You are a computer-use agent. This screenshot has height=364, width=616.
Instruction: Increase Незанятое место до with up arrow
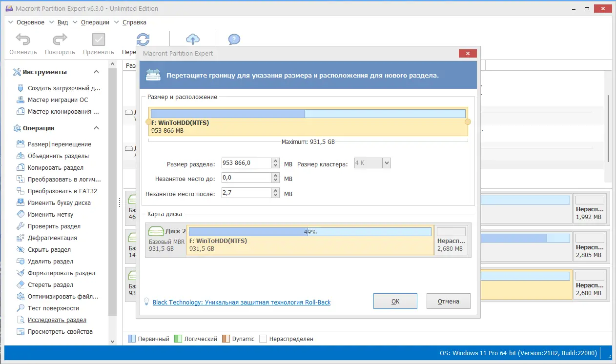pos(276,176)
